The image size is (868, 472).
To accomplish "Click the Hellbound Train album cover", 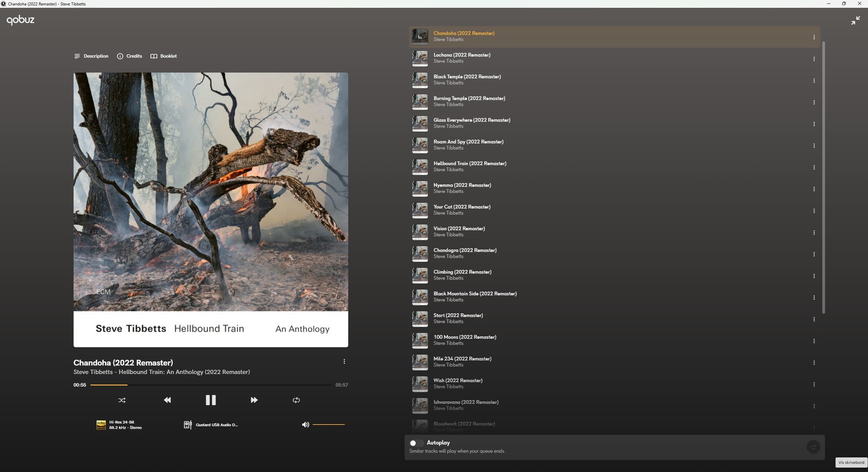I will [211, 210].
